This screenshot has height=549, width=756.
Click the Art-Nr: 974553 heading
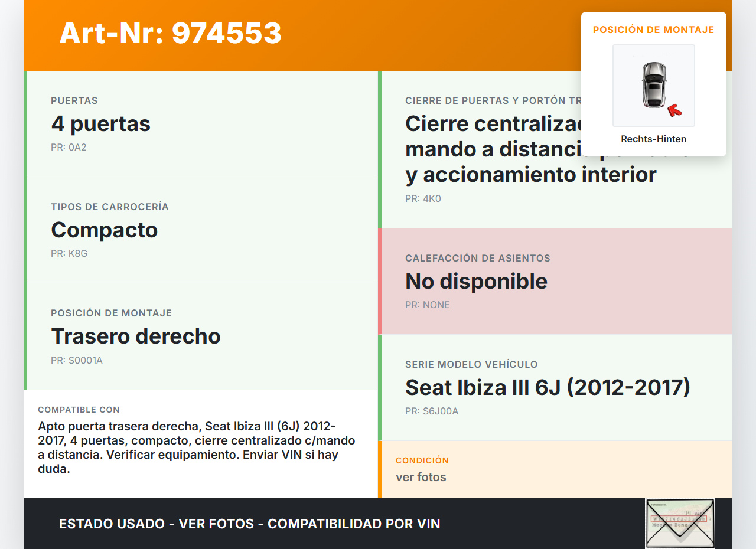point(171,33)
